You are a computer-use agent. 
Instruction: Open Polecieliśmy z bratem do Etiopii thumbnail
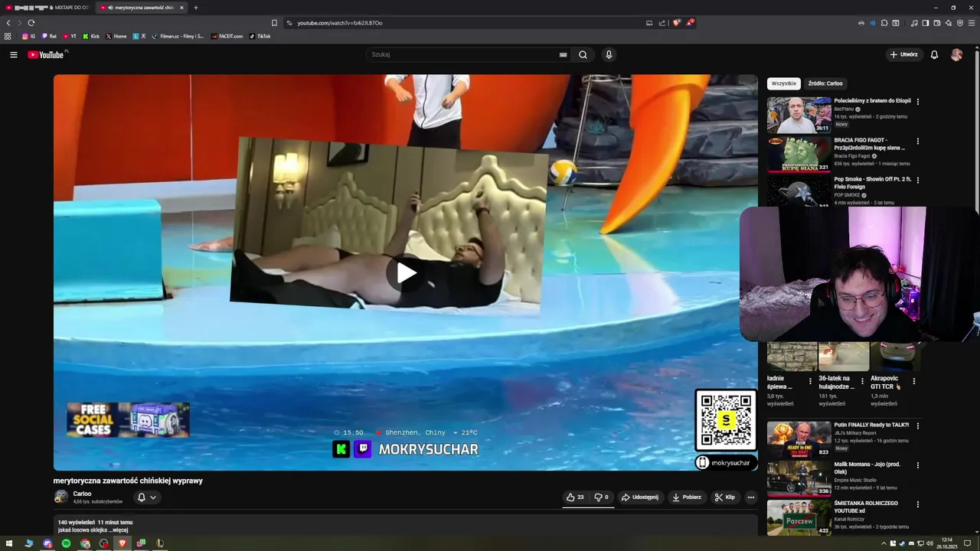tap(799, 115)
